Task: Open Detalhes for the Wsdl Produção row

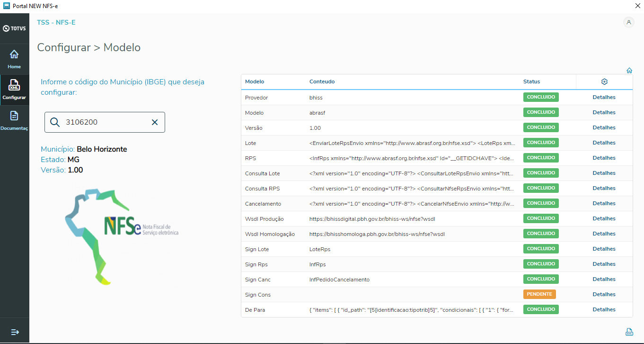Action: pos(604,218)
